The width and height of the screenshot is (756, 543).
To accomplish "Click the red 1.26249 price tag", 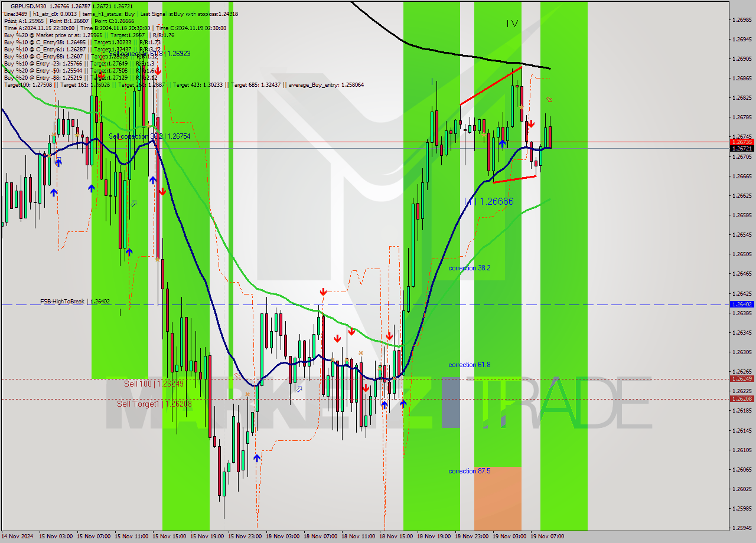I will (x=742, y=379).
